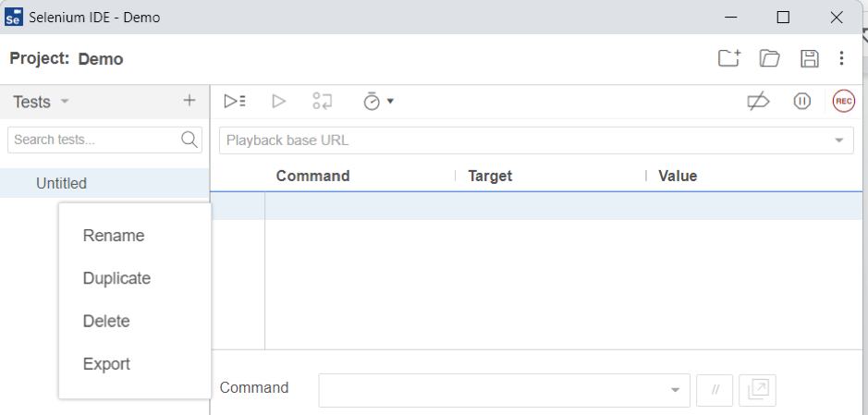Select Rename from the context menu
Image resolution: width=868 pixels, height=415 pixels.
pyautogui.click(x=114, y=236)
